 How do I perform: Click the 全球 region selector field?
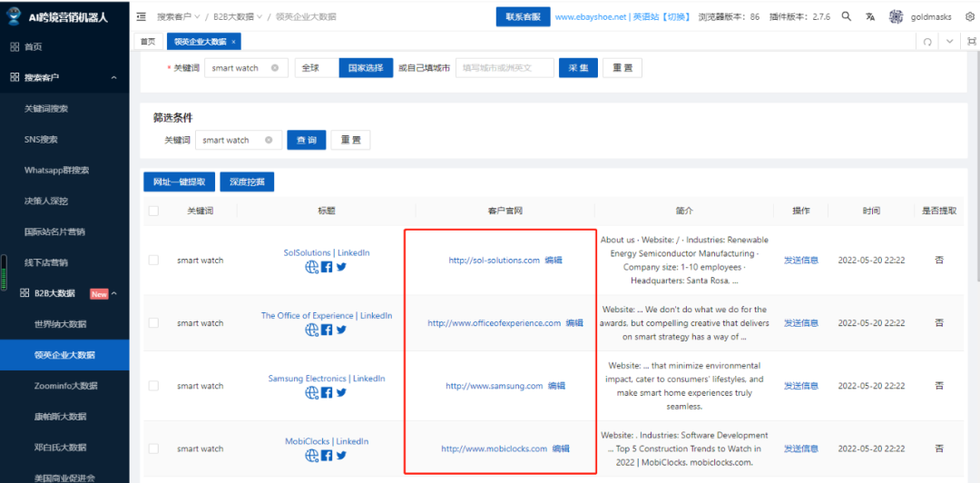tap(317, 67)
